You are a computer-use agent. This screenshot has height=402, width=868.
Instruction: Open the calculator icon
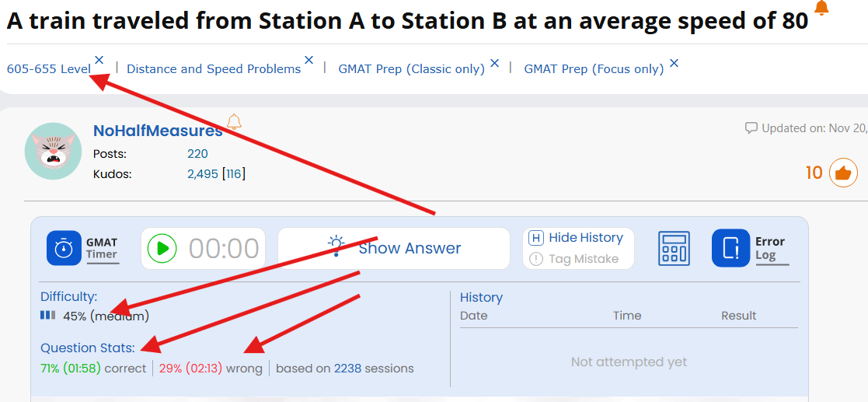(x=674, y=249)
